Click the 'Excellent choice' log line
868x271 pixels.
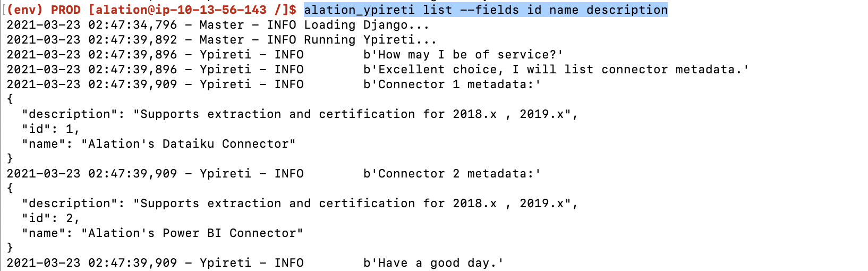coord(556,70)
